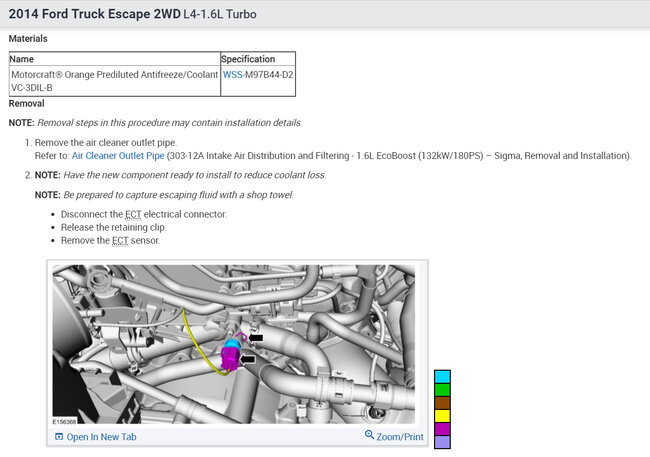The width and height of the screenshot is (650, 457).
Task: Click the Open In New Tab text
Action: [x=101, y=437]
